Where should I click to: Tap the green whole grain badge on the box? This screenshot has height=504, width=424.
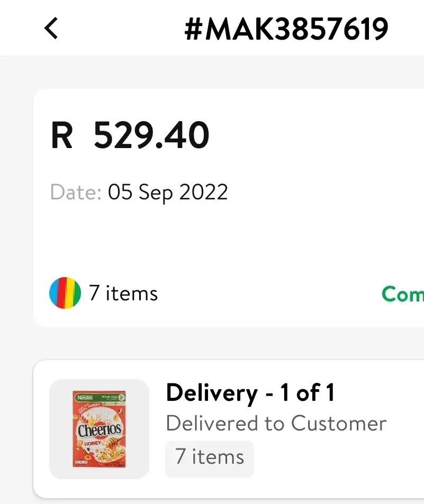pos(113,398)
